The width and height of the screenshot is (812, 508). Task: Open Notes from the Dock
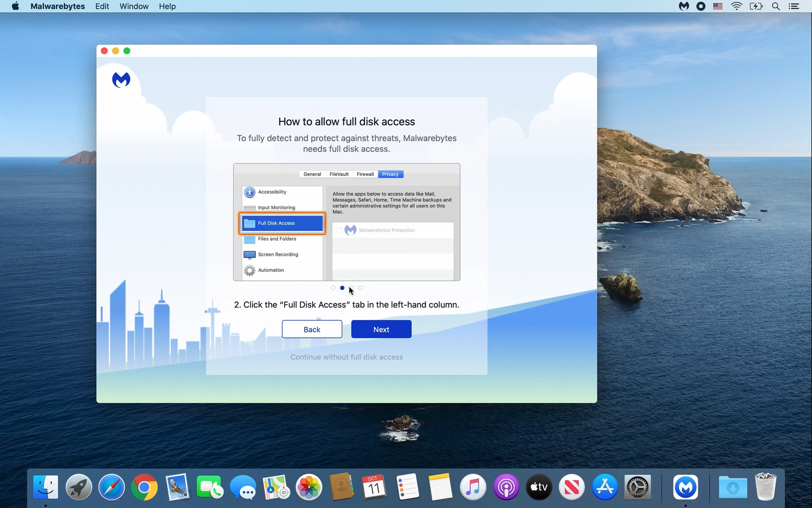pos(440,487)
